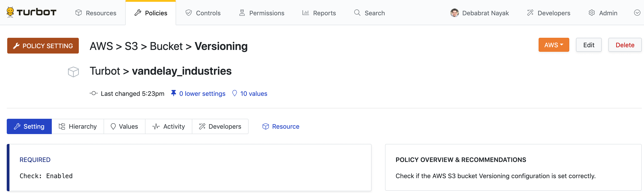Screen dimensions: 644x193
Task: Switch to the Hierarchy tab
Action: (x=78, y=127)
